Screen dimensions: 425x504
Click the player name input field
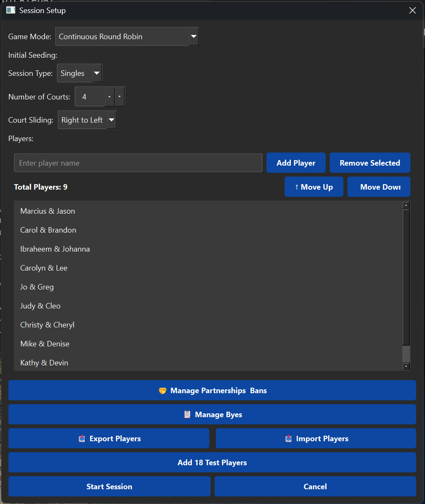coord(138,163)
